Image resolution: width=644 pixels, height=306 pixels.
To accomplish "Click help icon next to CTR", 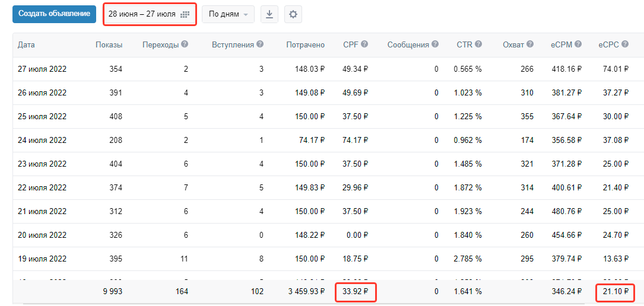I will tap(478, 44).
